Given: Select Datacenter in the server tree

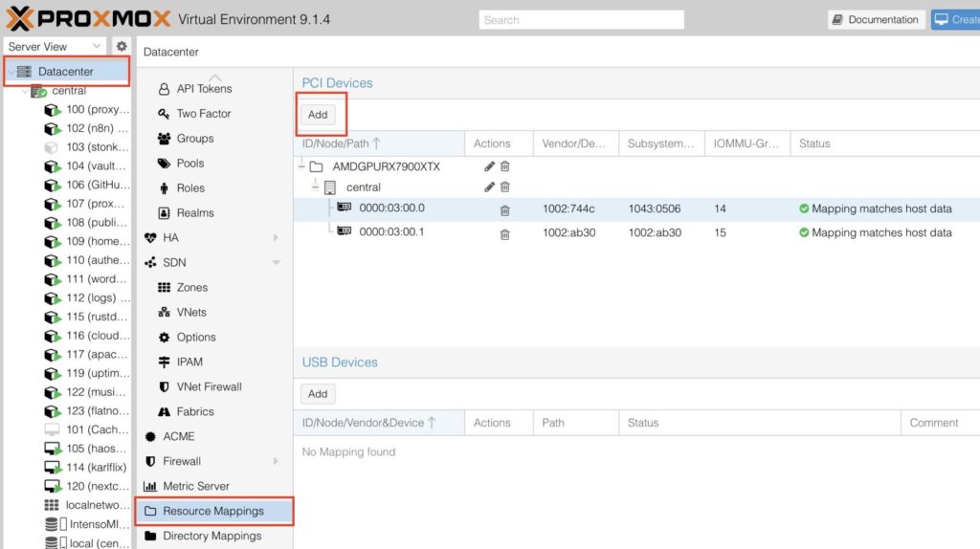Looking at the screenshot, I should tap(66, 72).
